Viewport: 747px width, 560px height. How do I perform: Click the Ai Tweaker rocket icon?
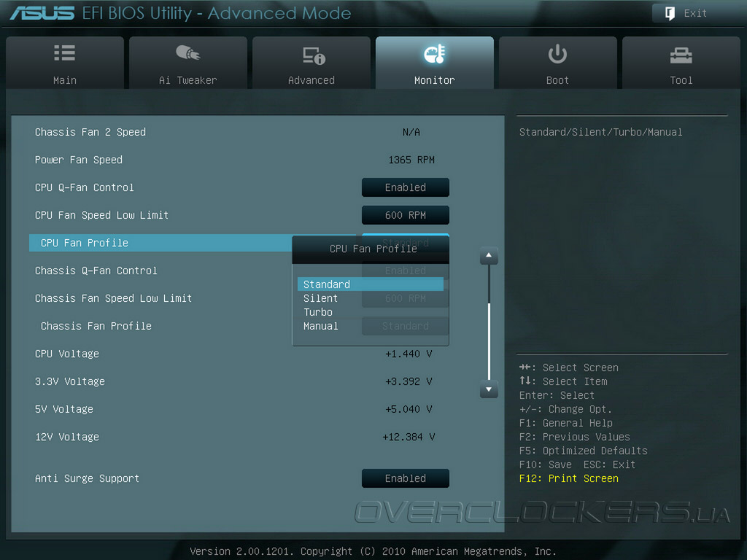click(187, 52)
